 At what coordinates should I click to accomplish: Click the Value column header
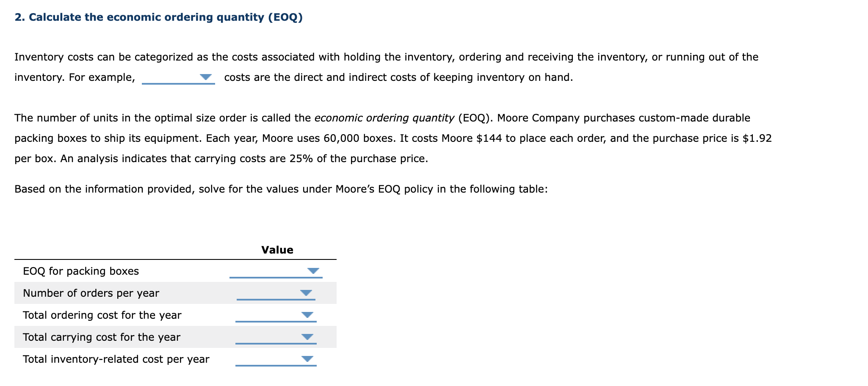[276, 250]
